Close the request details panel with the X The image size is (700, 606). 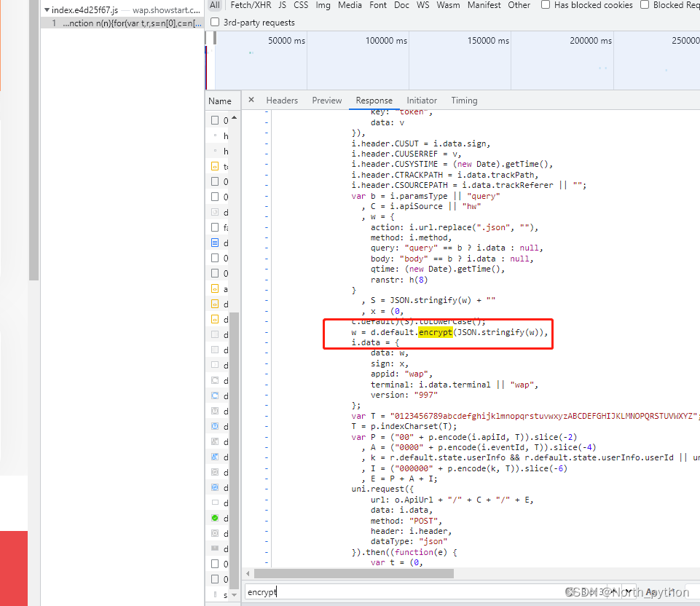tap(251, 100)
